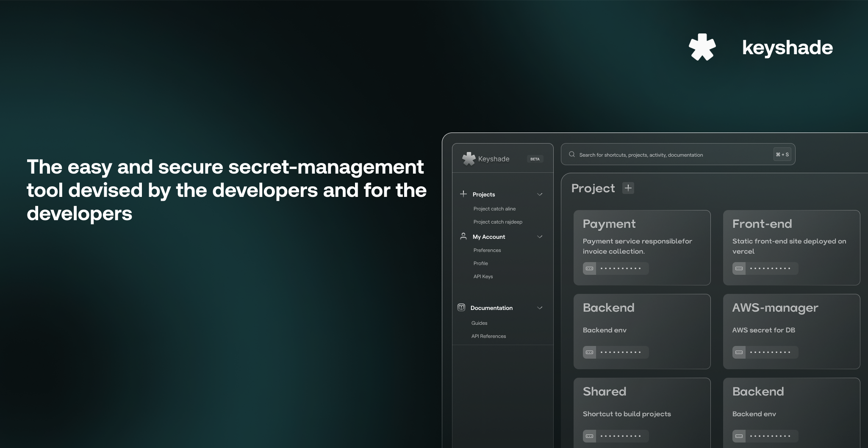
Task: Collapse the Documentation section chevron
Action: tap(540, 308)
